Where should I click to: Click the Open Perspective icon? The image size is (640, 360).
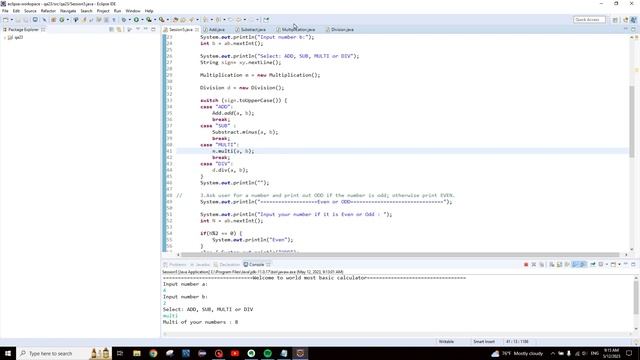coord(615,20)
